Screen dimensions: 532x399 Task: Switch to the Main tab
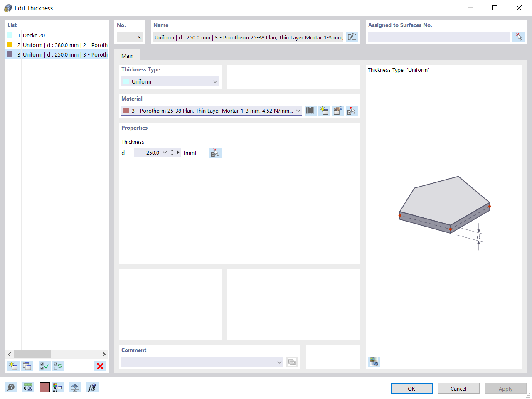(128, 56)
